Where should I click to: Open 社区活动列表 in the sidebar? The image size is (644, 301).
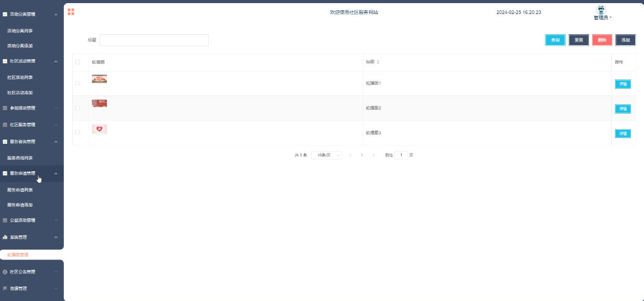20,78
